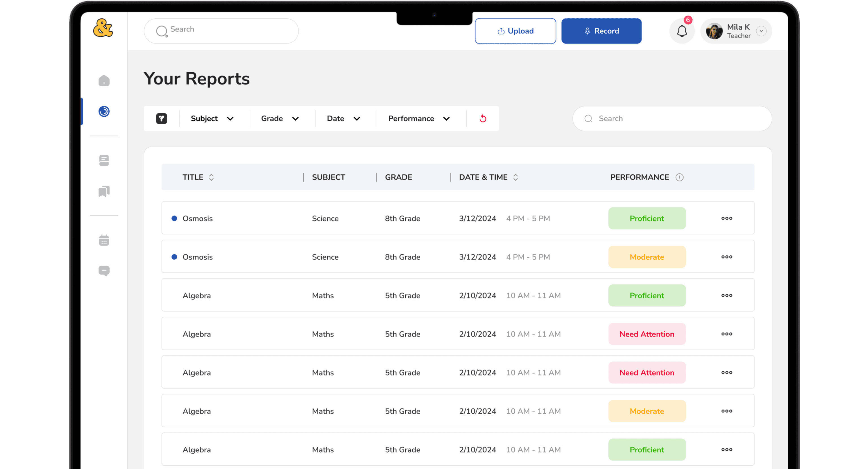Open the chat messages sidebar icon
This screenshot has width=868, height=469.
click(104, 271)
